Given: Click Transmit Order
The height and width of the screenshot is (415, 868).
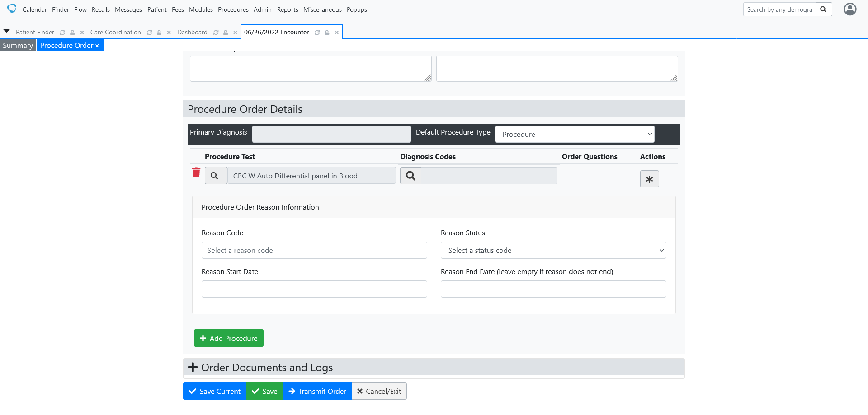Looking at the screenshot, I should [317, 391].
